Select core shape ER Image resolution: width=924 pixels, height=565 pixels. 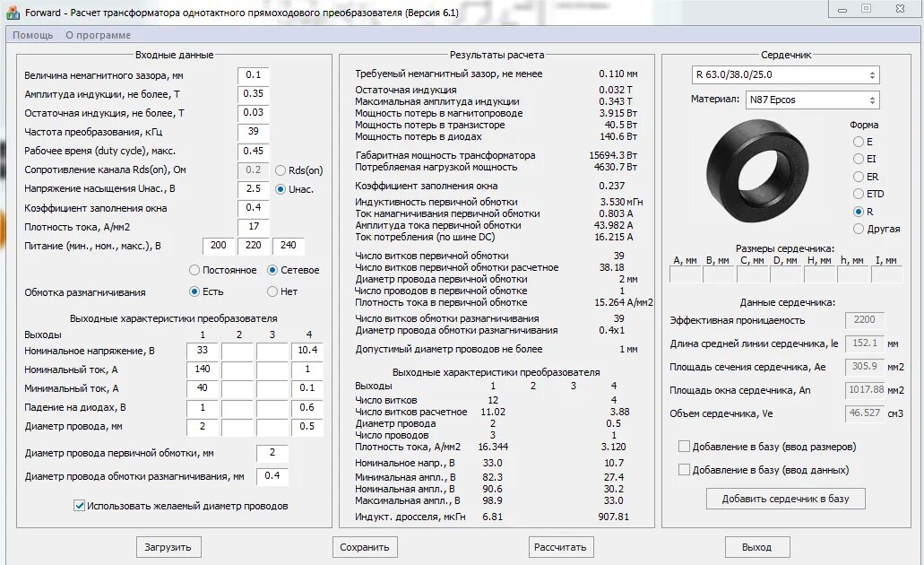(x=859, y=177)
